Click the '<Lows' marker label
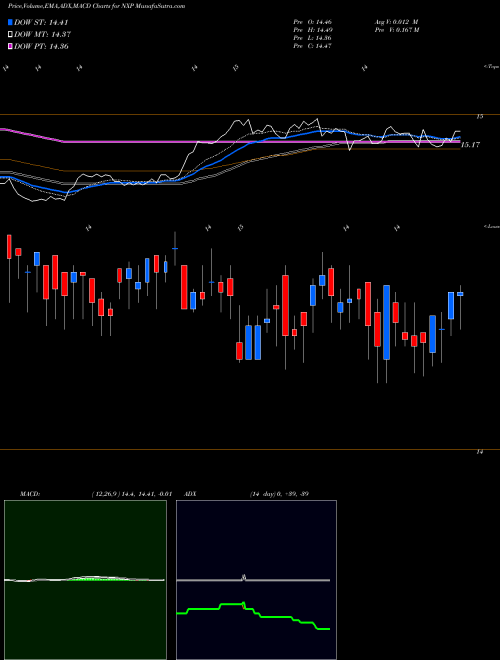The height and width of the screenshot is (660, 500). pyautogui.click(x=492, y=226)
